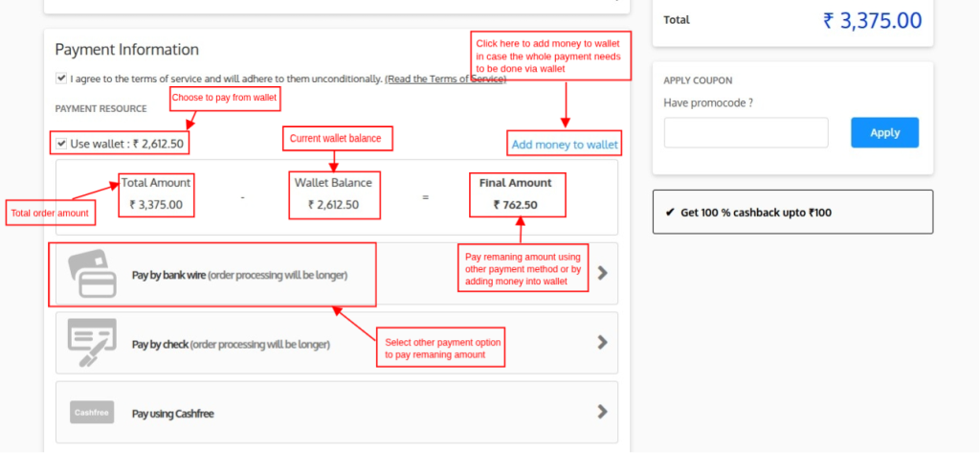
Task: Focus the promocode input field
Action: [746, 133]
